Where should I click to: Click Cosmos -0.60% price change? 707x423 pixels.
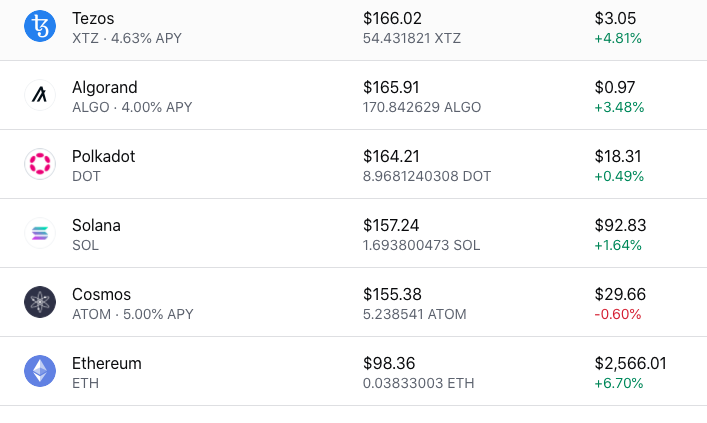click(x=618, y=314)
